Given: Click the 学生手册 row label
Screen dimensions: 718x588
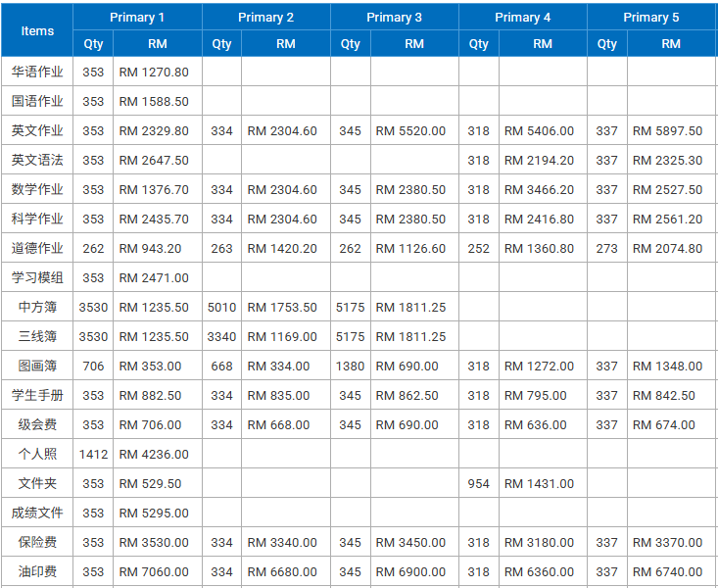Looking at the screenshot, I should click(x=37, y=395).
